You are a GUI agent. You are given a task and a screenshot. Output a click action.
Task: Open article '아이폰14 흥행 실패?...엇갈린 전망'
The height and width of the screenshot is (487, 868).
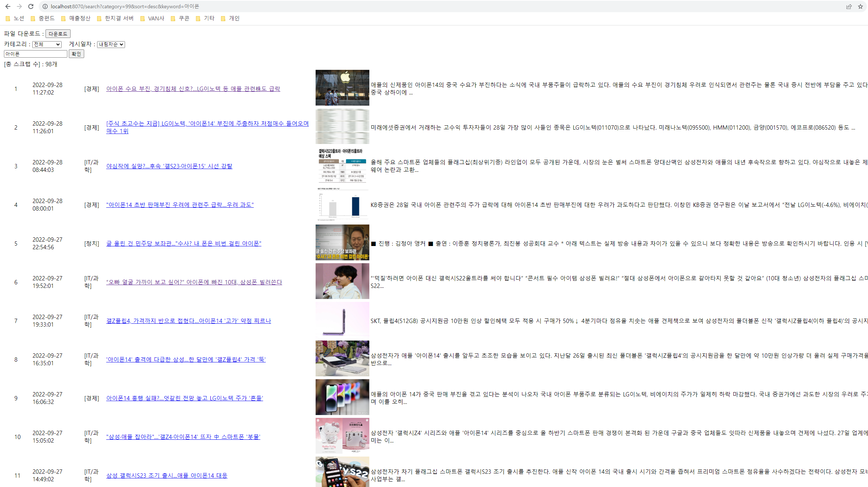click(184, 398)
